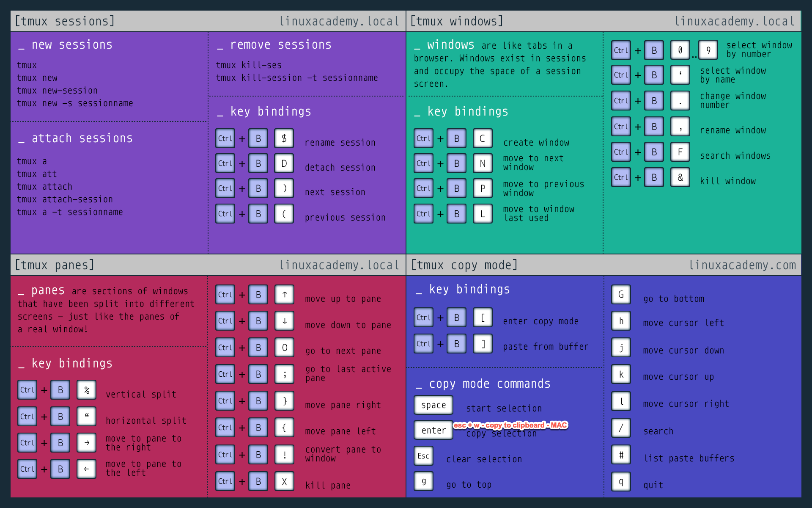The image size is (812, 508).
Task: Click the ) key for next session
Action: 284,188
